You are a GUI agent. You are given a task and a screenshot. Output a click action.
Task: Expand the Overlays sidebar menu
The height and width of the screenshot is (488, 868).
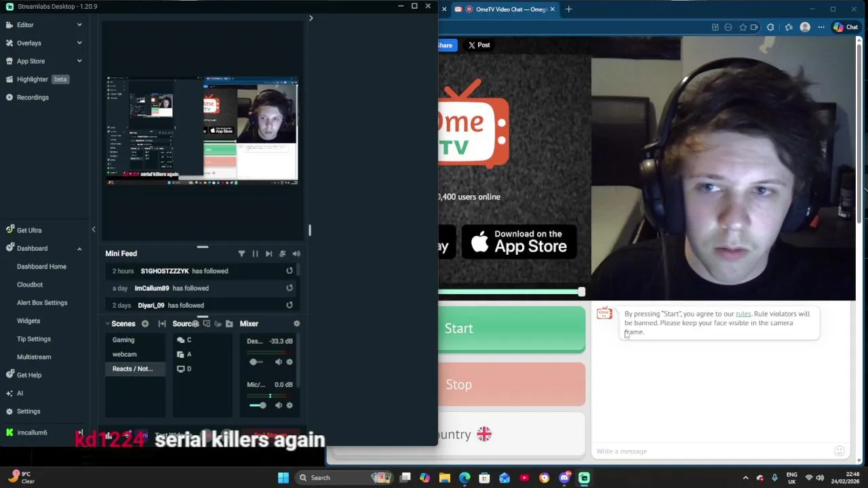pos(44,43)
